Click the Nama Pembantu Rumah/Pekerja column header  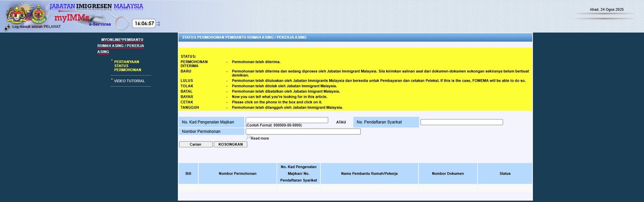369,174
